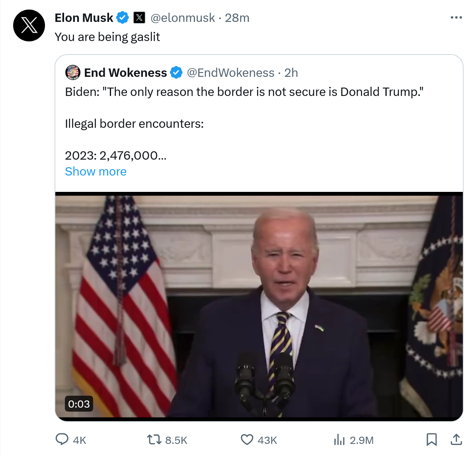Click the End Wokeness verified badge
This screenshot has height=457, width=476.
coord(176,73)
